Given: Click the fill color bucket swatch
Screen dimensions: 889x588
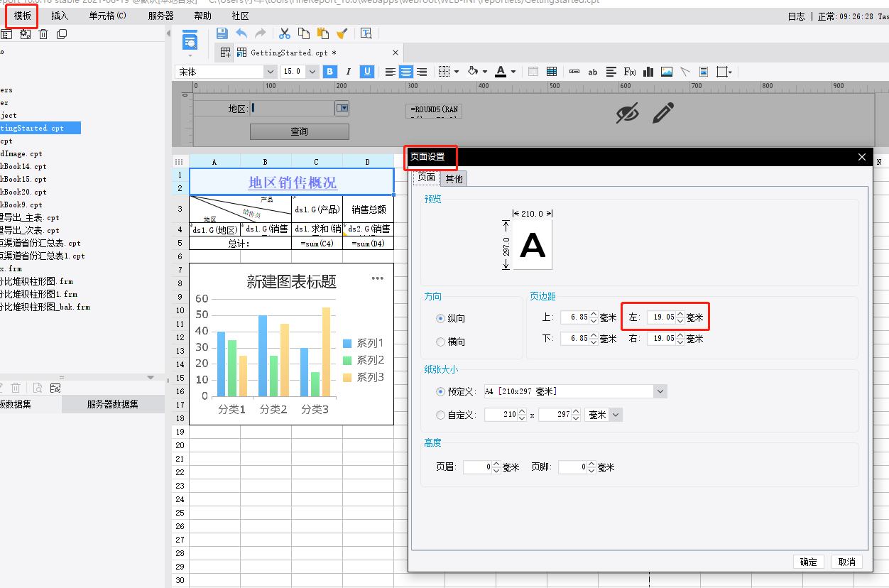Looking at the screenshot, I should [473, 72].
